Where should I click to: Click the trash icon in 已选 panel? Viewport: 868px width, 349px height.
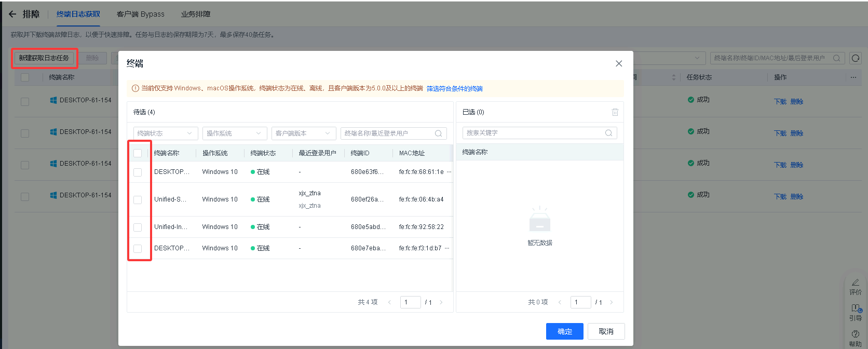pyautogui.click(x=615, y=112)
